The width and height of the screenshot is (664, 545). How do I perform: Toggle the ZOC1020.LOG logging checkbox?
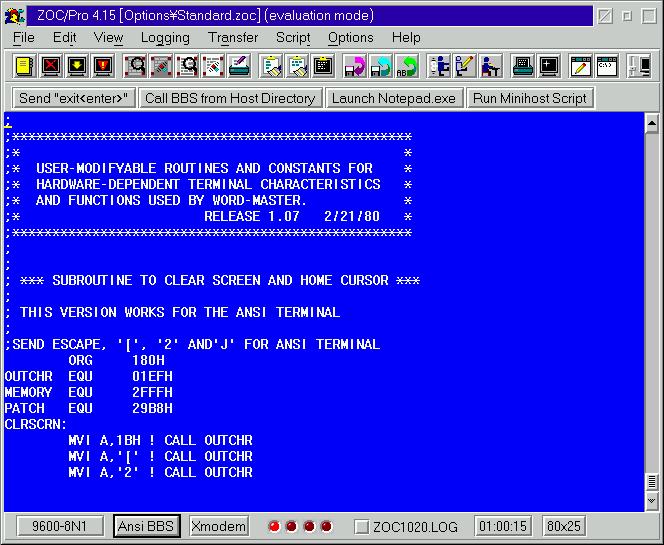[x=361, y=526]
